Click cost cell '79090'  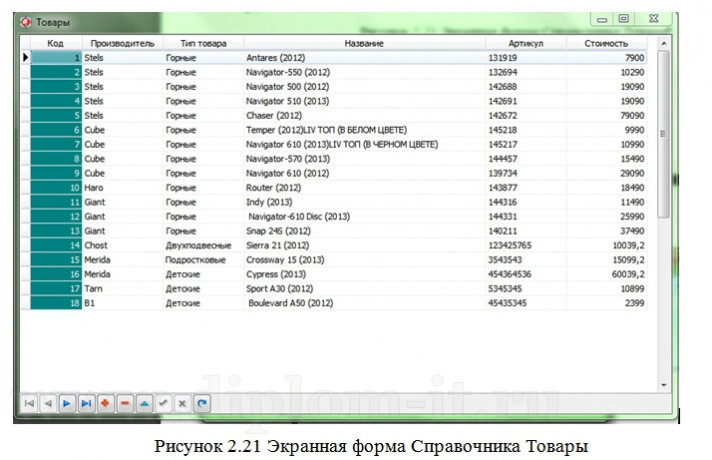pyautogui.click(x=607, y=115)
